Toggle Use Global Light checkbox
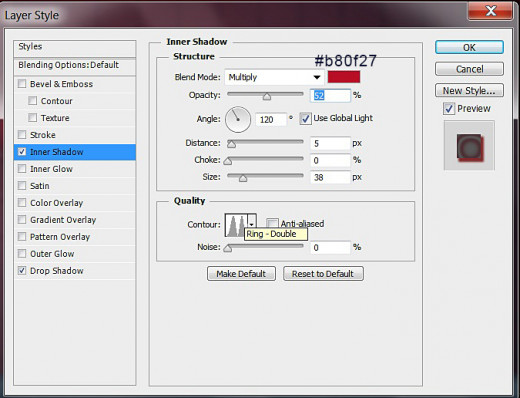520x398 pixels. tap(305, 119)
